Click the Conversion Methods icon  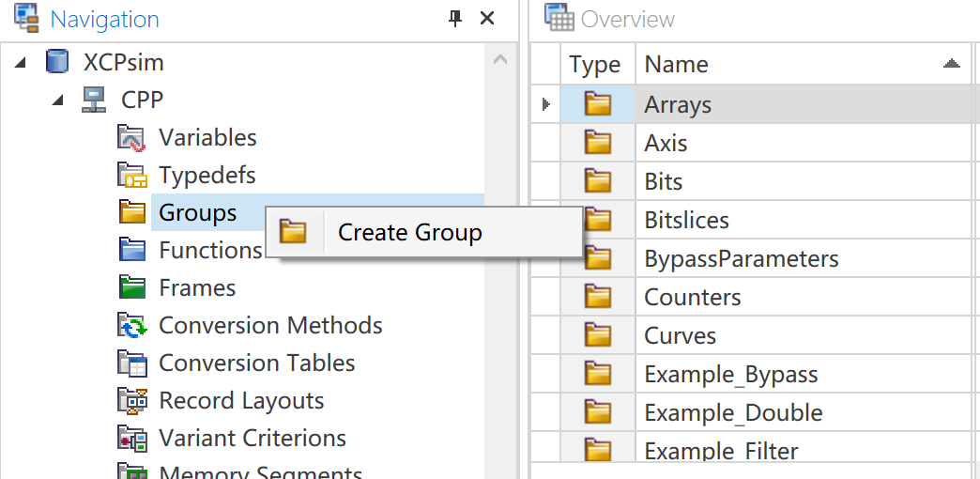point(132,326)
